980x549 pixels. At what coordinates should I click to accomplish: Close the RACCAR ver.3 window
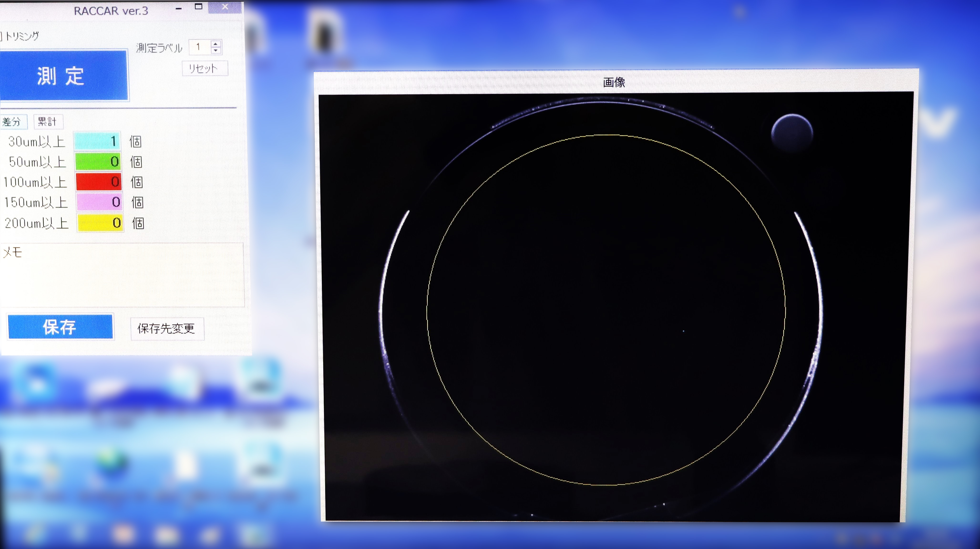coord(225,7)
